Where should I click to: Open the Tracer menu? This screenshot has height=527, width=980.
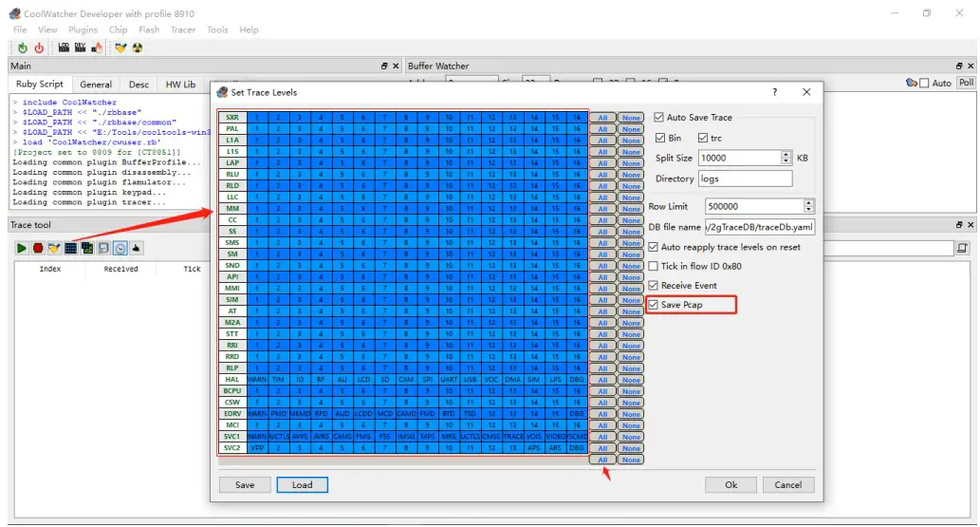click(x=183, y=29)
